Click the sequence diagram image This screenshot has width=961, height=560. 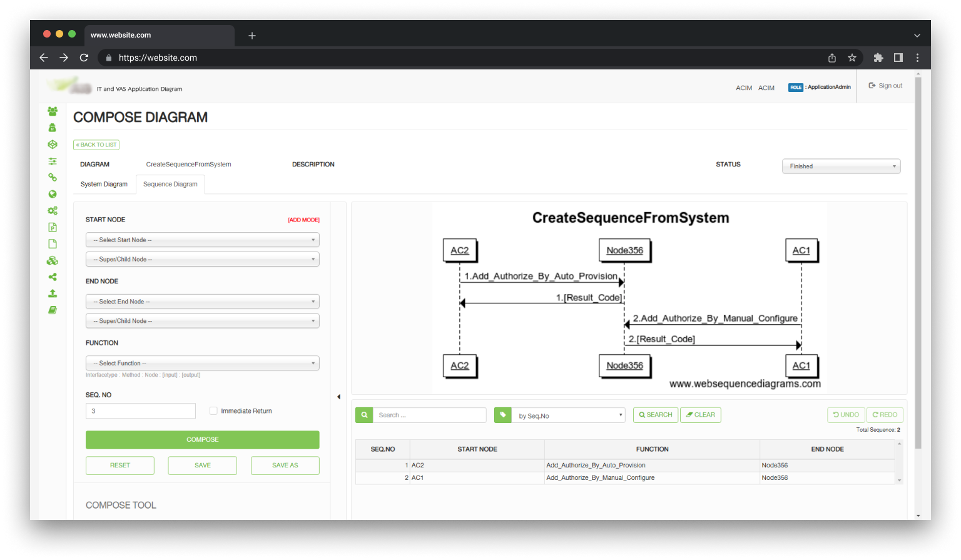(x=629, y=298)
